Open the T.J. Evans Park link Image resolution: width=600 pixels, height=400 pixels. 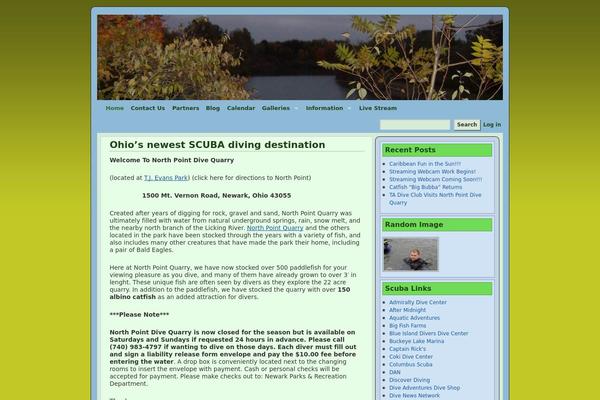[166, 178]
